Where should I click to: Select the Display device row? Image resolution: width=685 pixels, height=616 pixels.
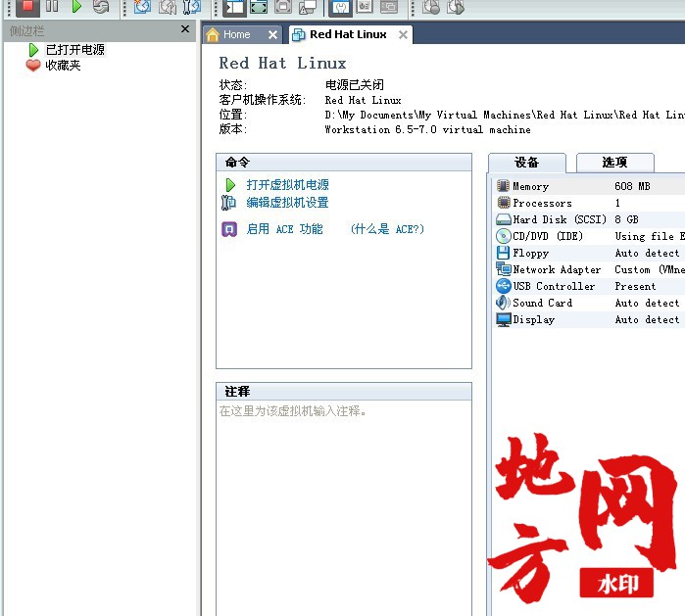[x=589, y=319]
